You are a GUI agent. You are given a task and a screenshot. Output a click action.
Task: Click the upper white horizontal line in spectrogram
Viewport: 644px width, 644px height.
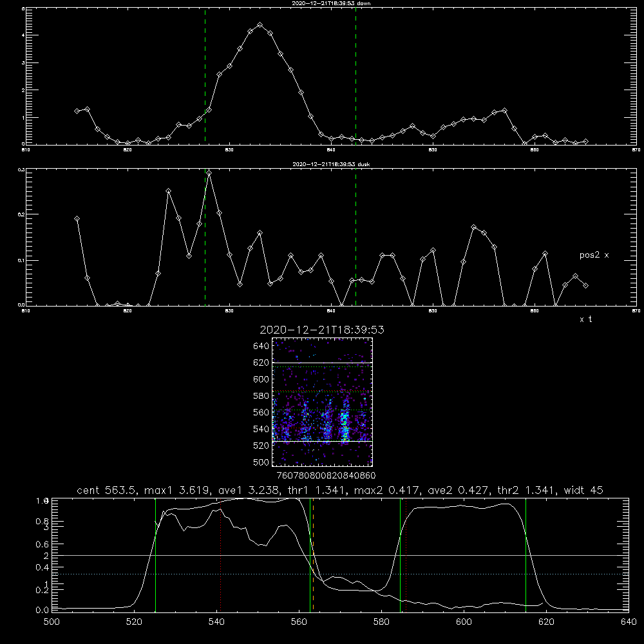322,363
